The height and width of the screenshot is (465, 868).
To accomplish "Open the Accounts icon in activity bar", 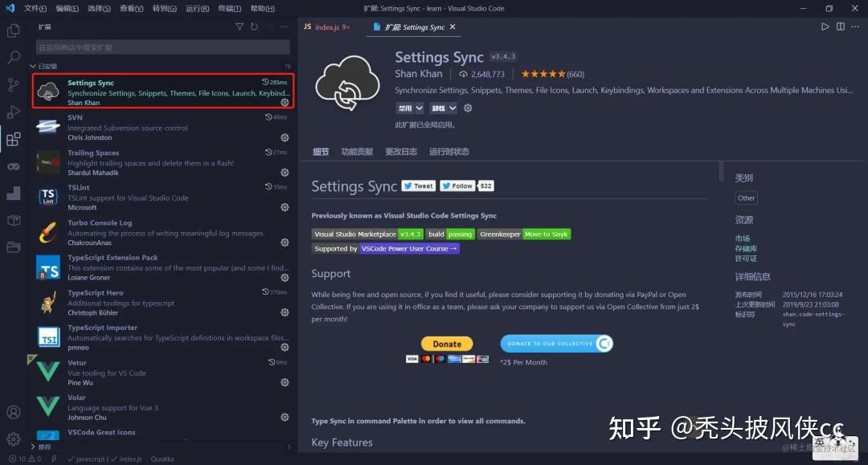I will coord(14,413).
